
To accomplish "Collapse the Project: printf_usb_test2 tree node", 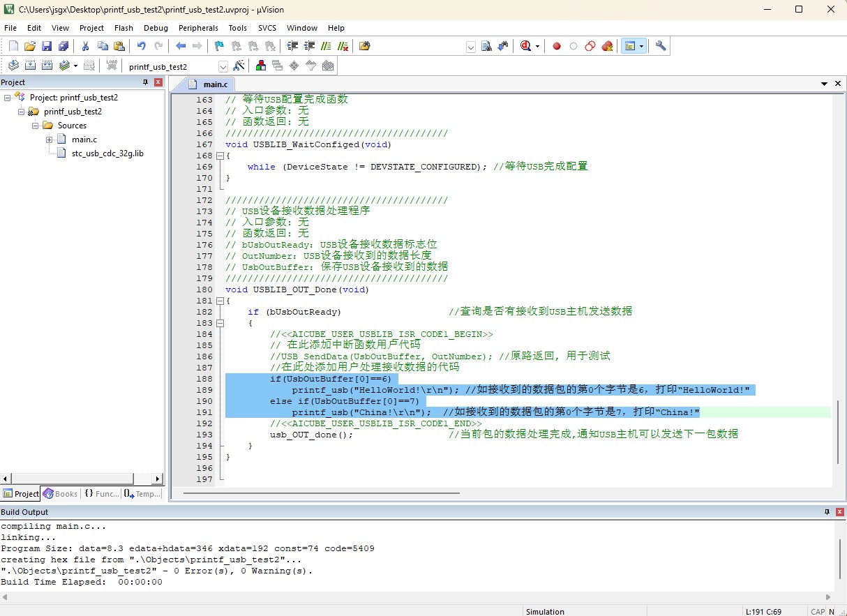I will pos(8,98).
